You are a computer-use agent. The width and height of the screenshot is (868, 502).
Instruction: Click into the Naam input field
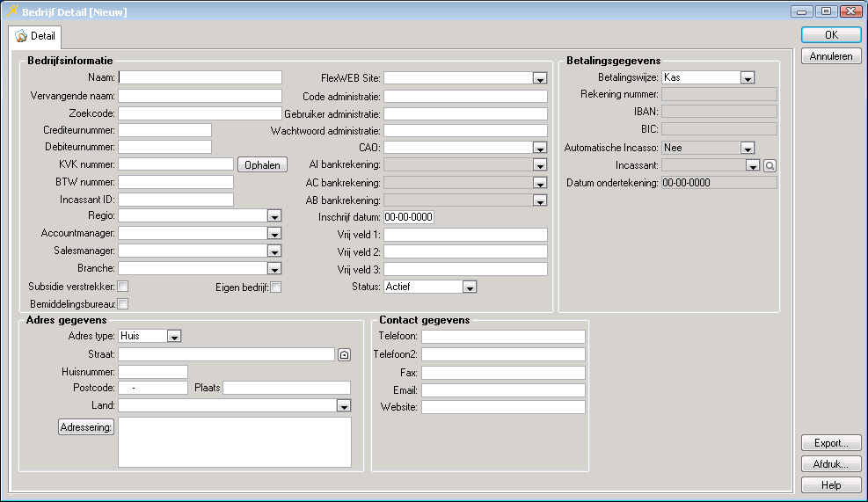[x=201, y=77]
